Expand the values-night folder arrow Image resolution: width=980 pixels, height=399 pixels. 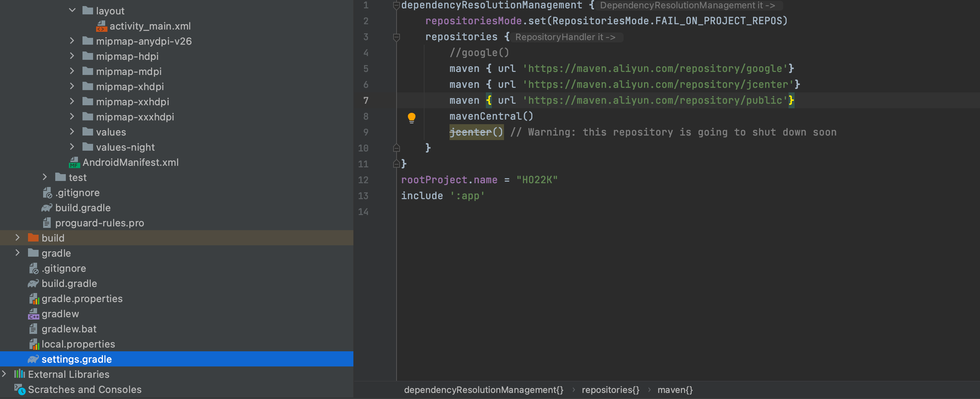72,147
